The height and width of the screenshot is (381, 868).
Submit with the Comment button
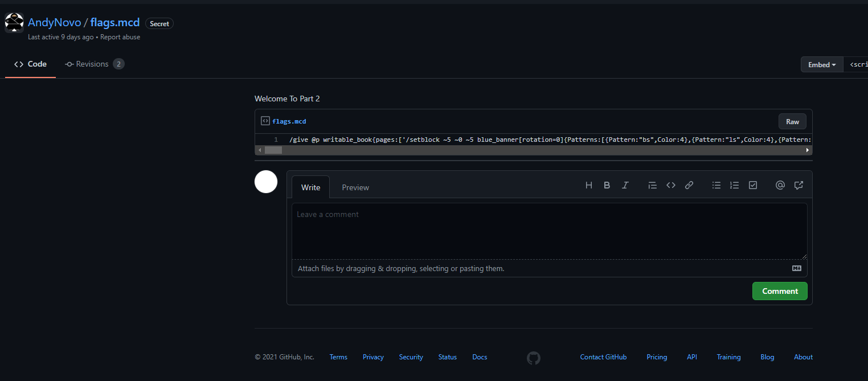(x=780, y=291)
